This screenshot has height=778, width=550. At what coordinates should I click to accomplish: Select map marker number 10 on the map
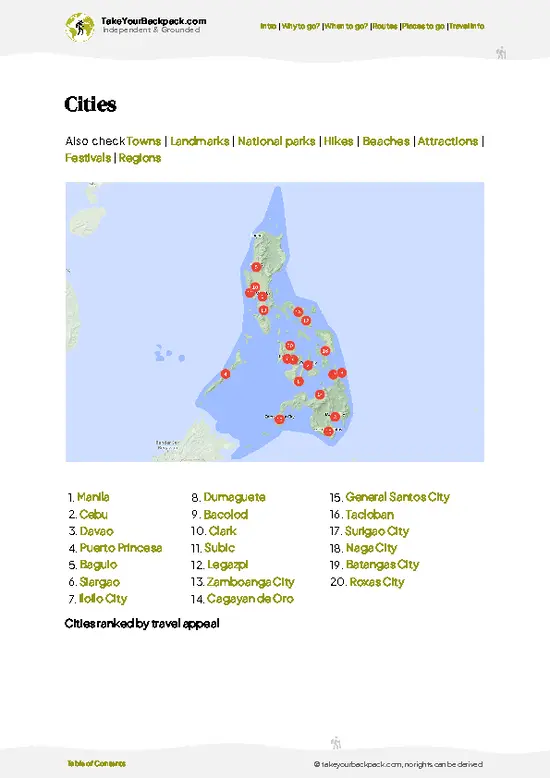coord(255,287)
